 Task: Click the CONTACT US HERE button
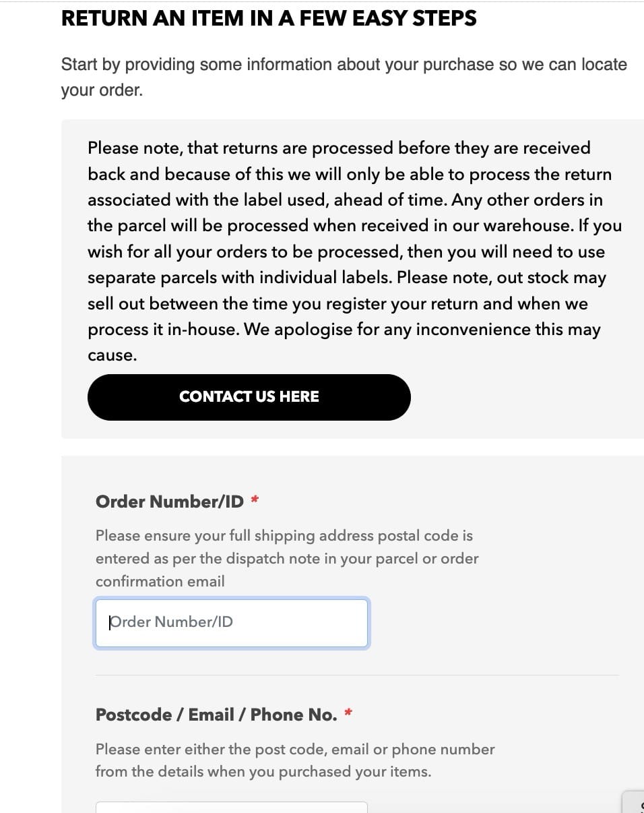point(249,397)
